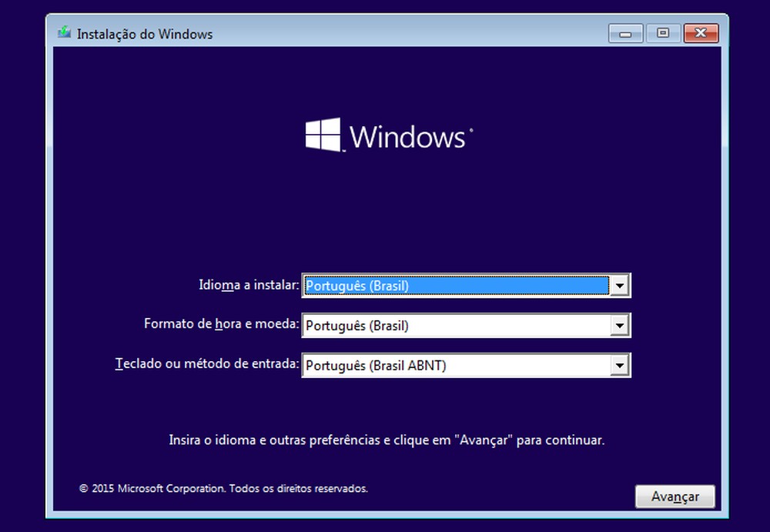Viewport: 770px width, 532px height.
Task: Open the 'Idioma a instalar' dropdown arrow
Action: click(x=621, y=285)
